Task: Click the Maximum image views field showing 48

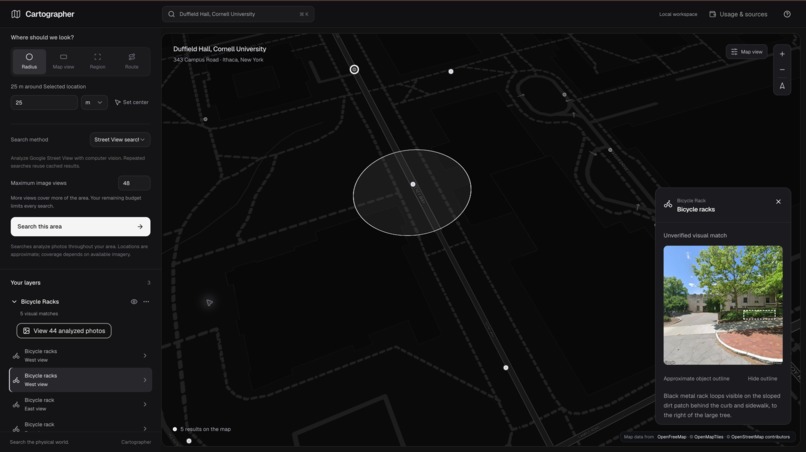Action: [134, 183]
